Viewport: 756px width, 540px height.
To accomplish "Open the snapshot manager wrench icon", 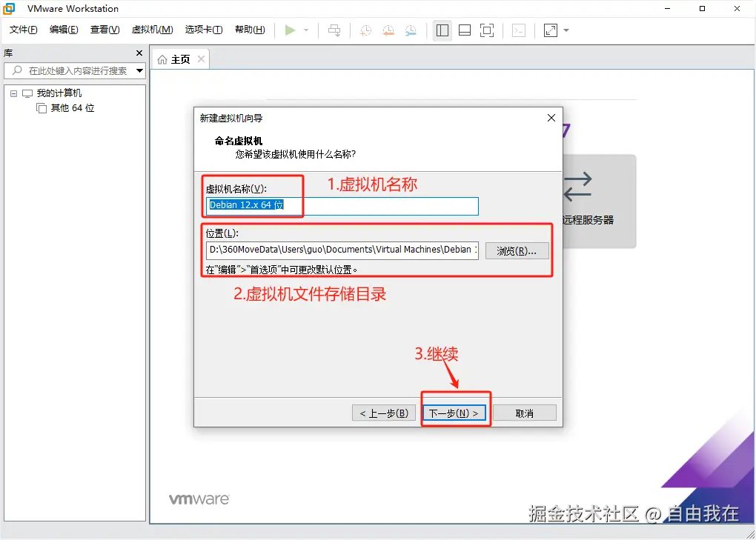I will pyautogui.click(x=411, y=30).
